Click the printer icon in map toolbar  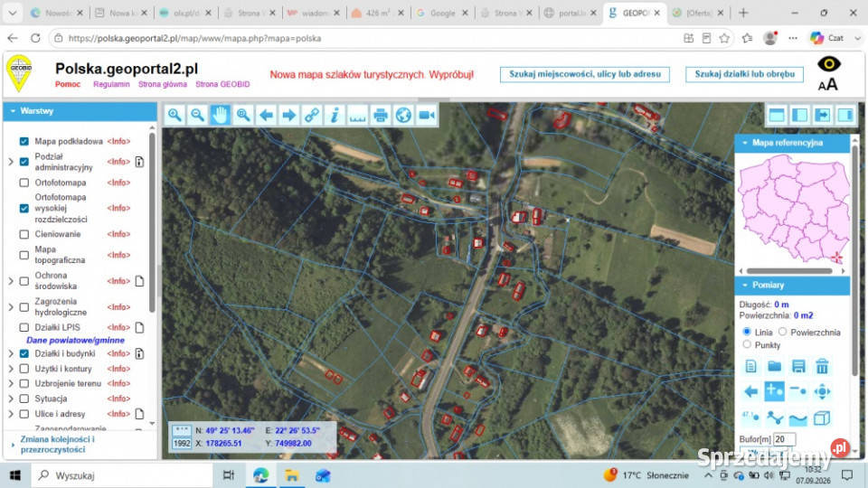[381, 115]
